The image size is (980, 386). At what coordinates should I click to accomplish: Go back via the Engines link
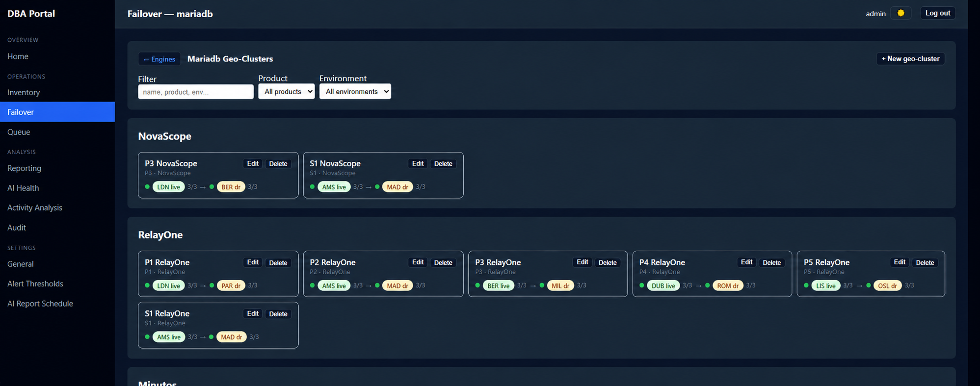click(159, 59)
